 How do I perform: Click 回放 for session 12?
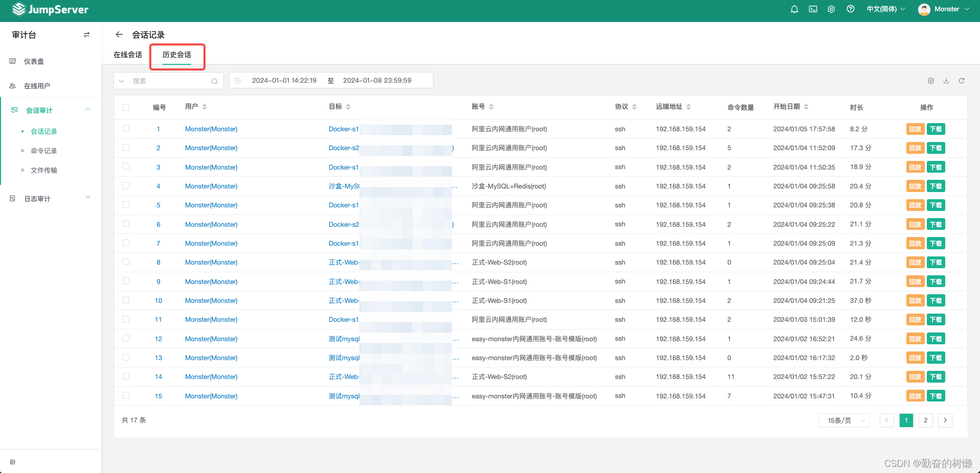pos(915,339)
